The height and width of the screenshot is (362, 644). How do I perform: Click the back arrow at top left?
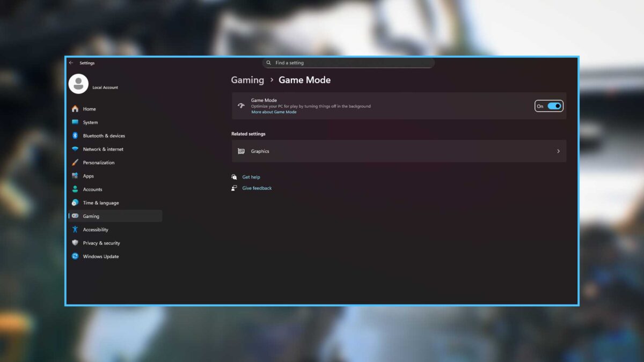[71, 63]
